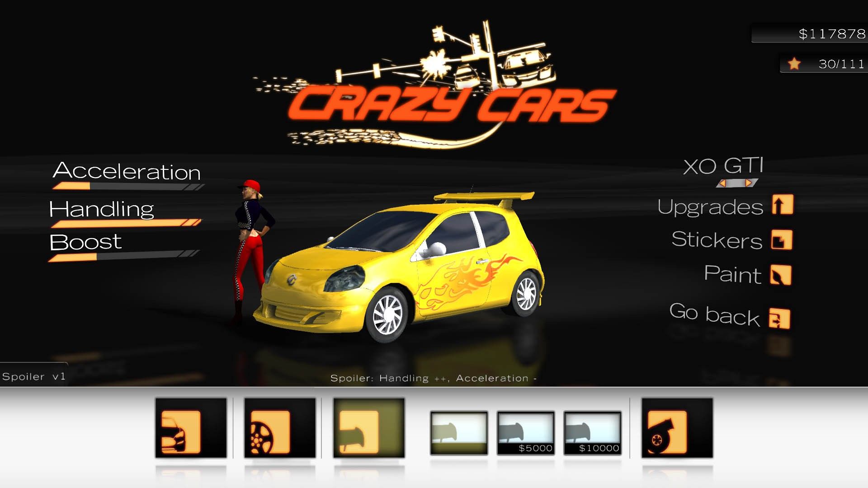Open the Stickers menu entry

point(717,240)
